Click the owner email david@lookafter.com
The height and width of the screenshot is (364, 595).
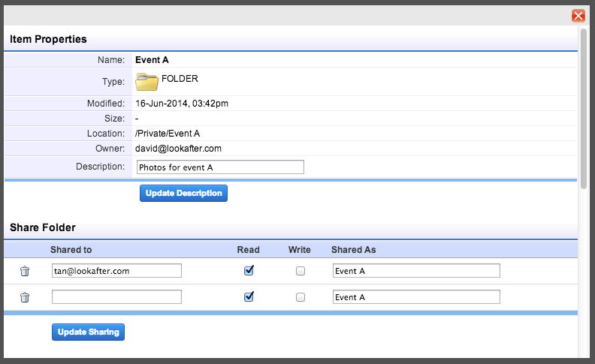pos(178,149)
